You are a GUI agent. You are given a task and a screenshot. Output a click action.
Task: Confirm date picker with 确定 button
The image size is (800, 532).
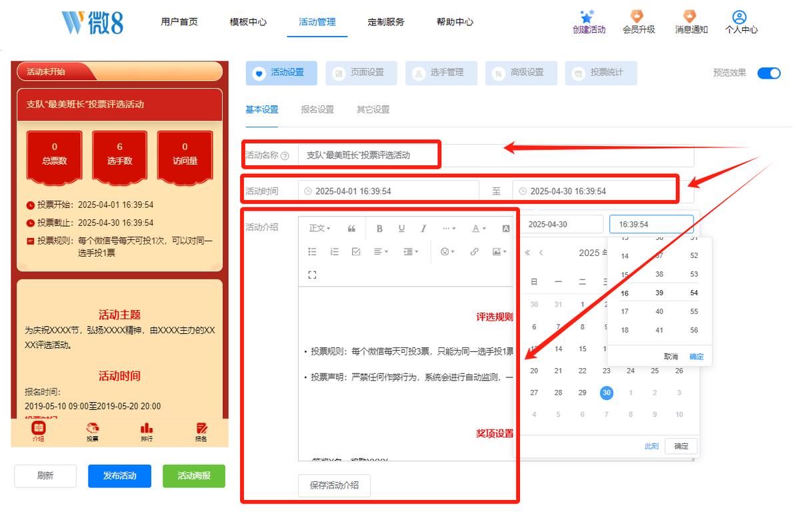point(681,446)
